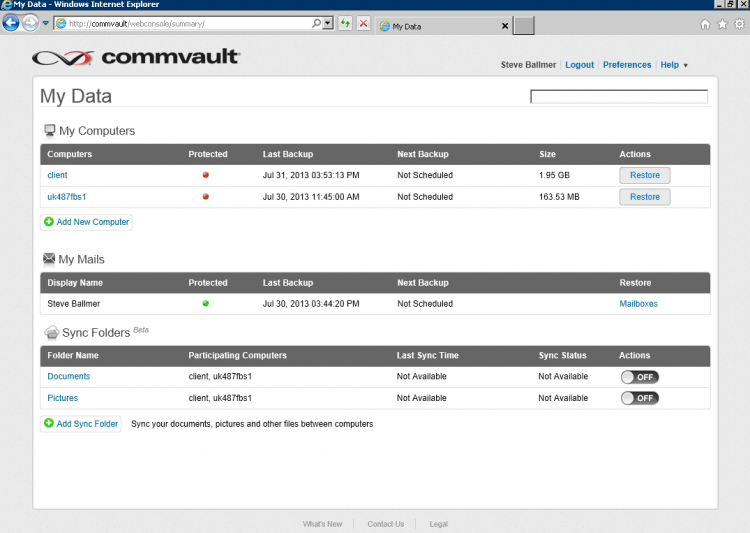Click the browser Home icon
750x533 pixels.
pos(705,24)
